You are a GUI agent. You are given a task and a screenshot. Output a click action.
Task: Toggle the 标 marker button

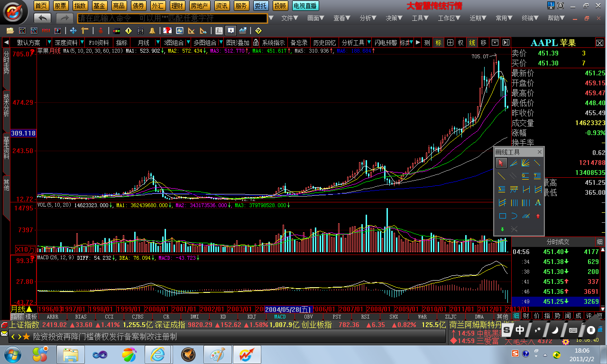click(x=439, y=42)
